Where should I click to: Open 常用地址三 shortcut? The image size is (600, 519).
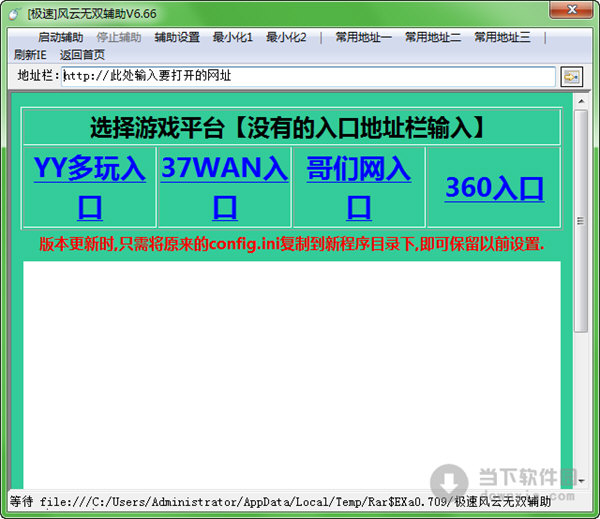pos(502,37)
